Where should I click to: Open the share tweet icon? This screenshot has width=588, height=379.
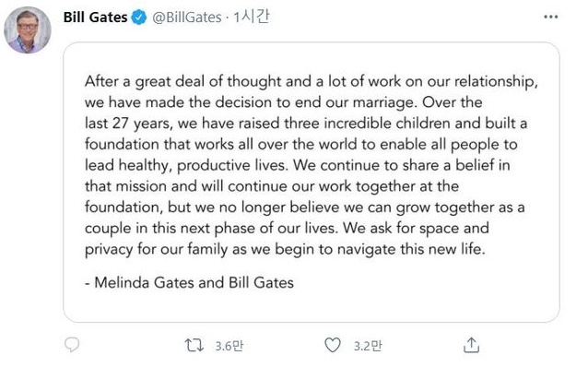pos(471,347)
